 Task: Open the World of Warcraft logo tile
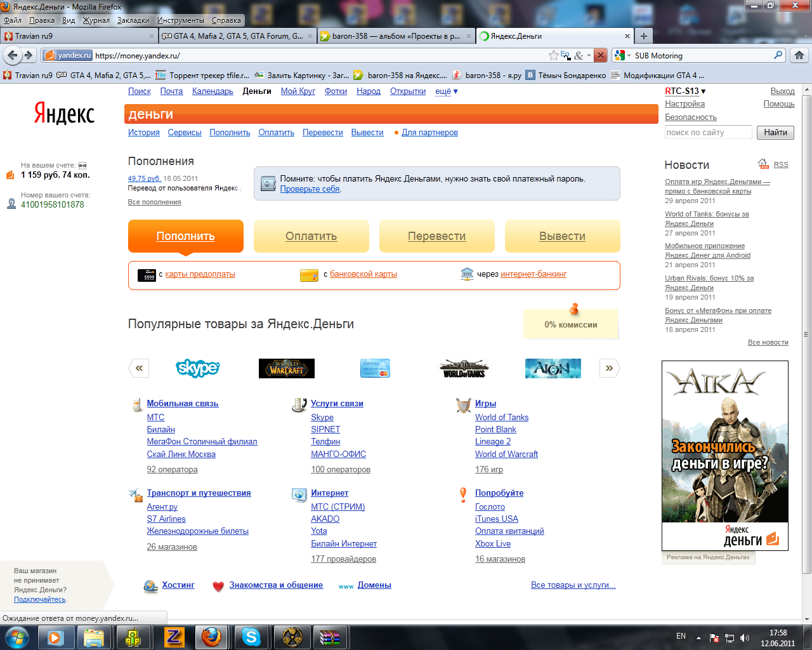(287, 368)
